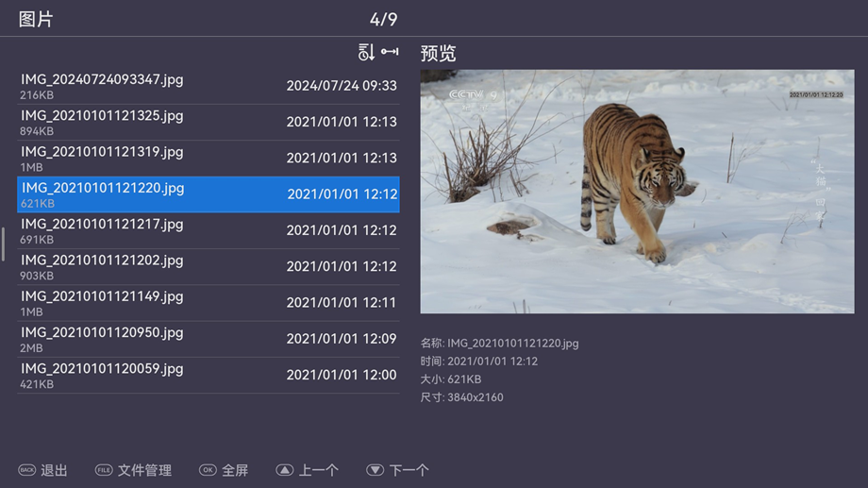
Task: Click the 文件管理 label
Action: (144, 470)
